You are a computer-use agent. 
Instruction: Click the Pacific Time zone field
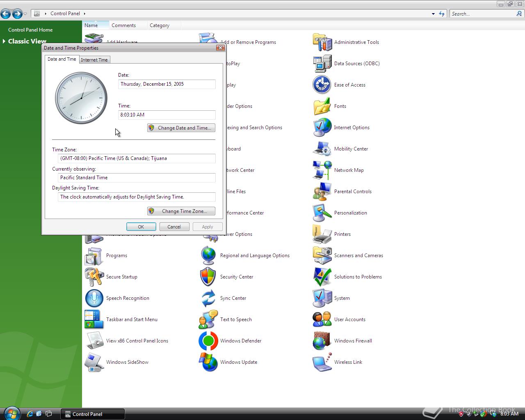tap(137, 158)
